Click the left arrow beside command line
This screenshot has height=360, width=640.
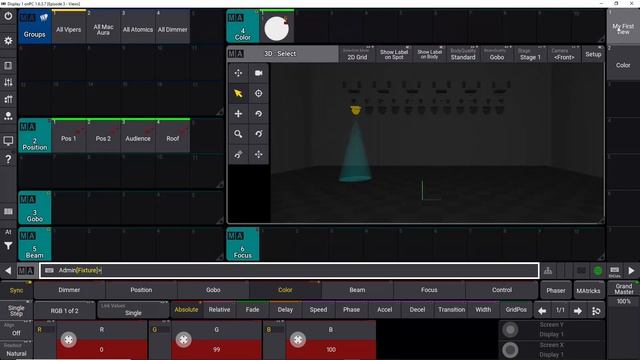8,271
